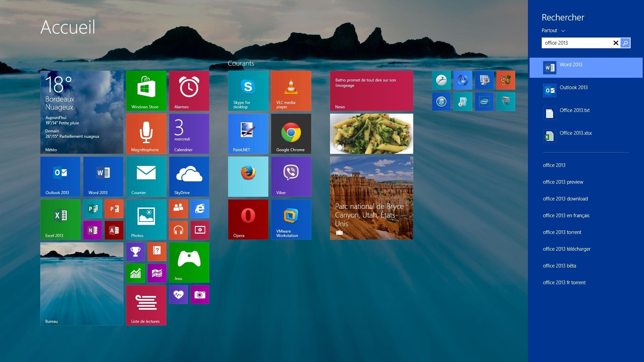The width and height of the screenshot is (644, 362).
Task: Open the small Publisher tile
Action: [x=93, y=209]
